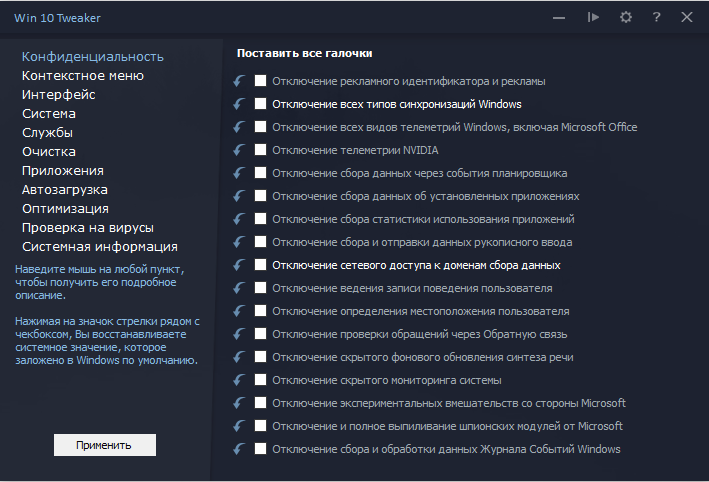709x482 pixels.
Task: Click restore arrow beside Отключение рекламного идентификатора
Action: pyautogui.click(x=239, y=81)
